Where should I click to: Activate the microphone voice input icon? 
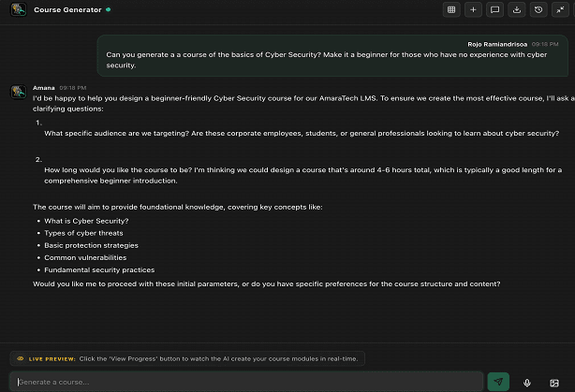(527, 383)
